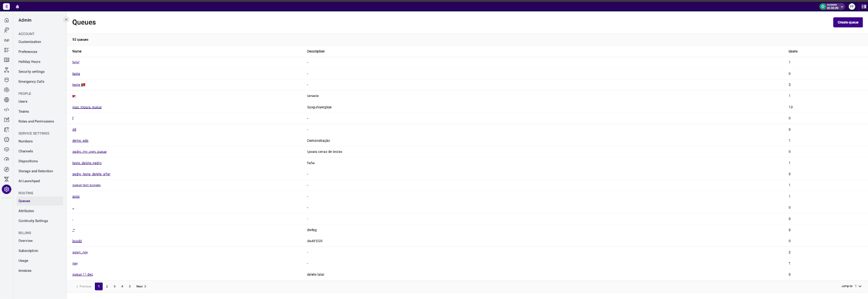Open the queue 11 dec link
This screenshot has height=299, width=868.
click(x=82, y=275)
